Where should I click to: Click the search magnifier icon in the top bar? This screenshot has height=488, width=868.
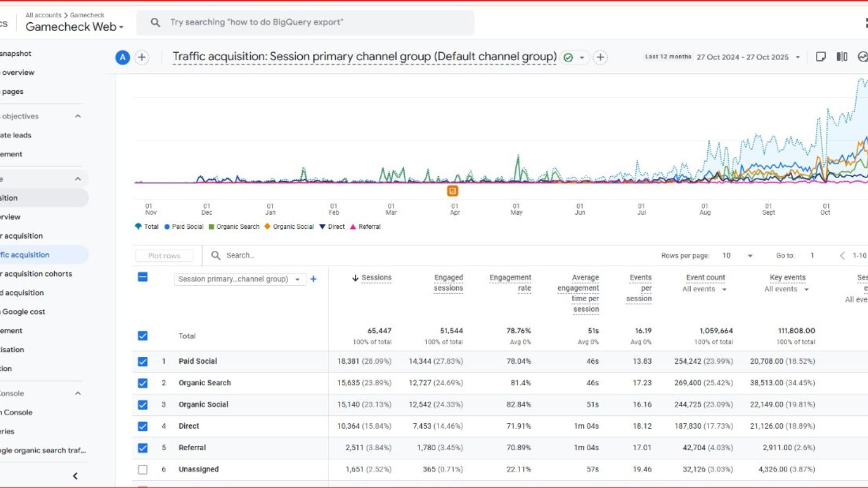click(155, 22)
